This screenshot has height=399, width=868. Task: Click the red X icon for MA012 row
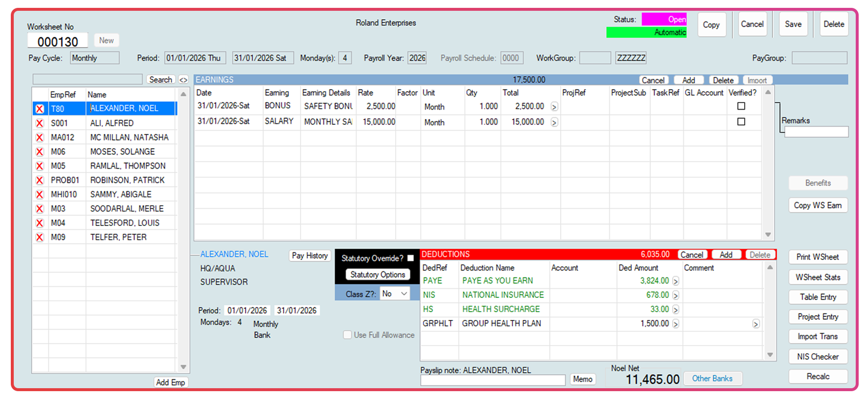coord(40,137)
